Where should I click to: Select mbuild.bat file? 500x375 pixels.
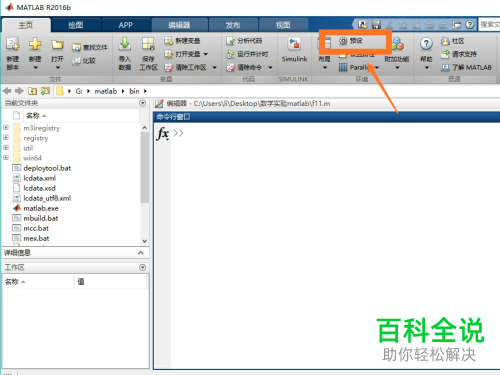click(41, 218)
